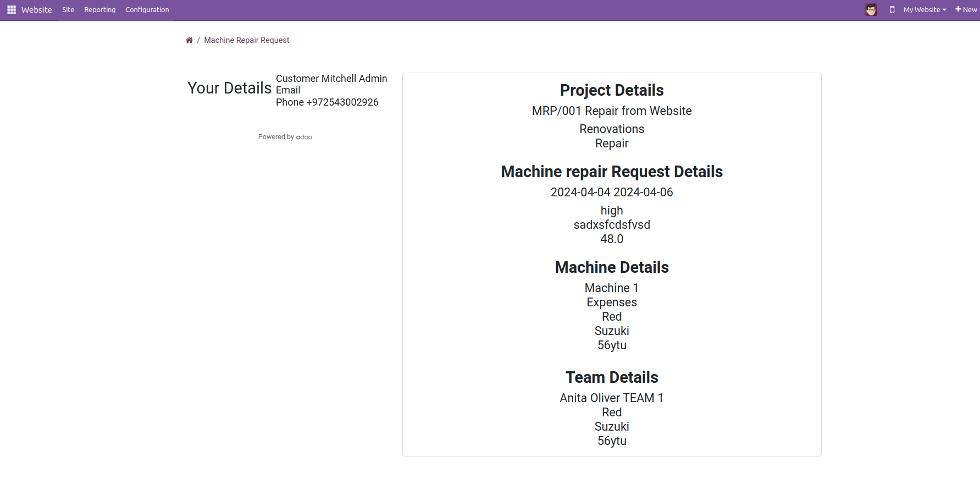The image size is (980, 495).
Task: Open the apps grid menu icon
Action: [x=12, y=10]
